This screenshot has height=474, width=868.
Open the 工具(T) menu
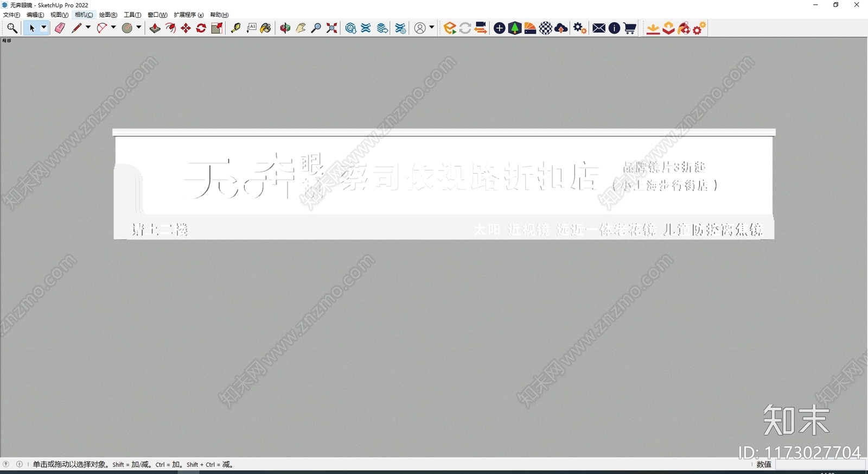pyautogui.click(x=132, y=15)
